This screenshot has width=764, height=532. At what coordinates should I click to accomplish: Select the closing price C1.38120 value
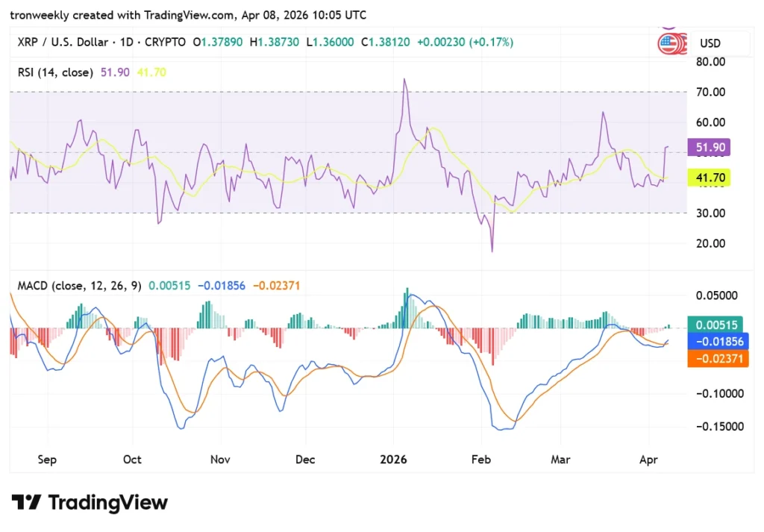385,43
